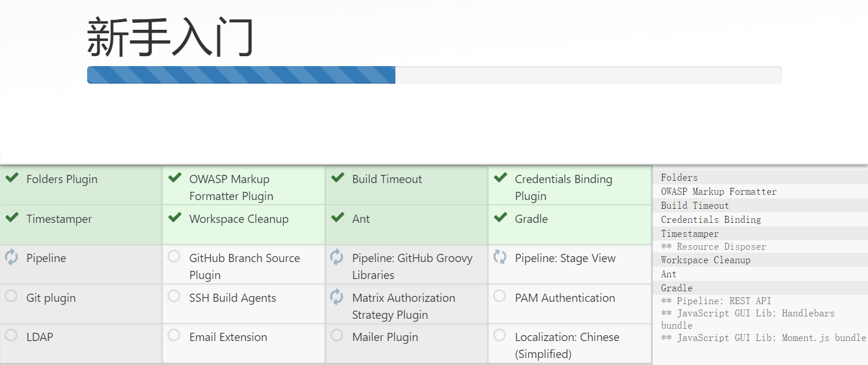This screenshot has height=365, width=868.
Task: Click the pending circle next to SSH Build Agents
Action: (174, 296)
